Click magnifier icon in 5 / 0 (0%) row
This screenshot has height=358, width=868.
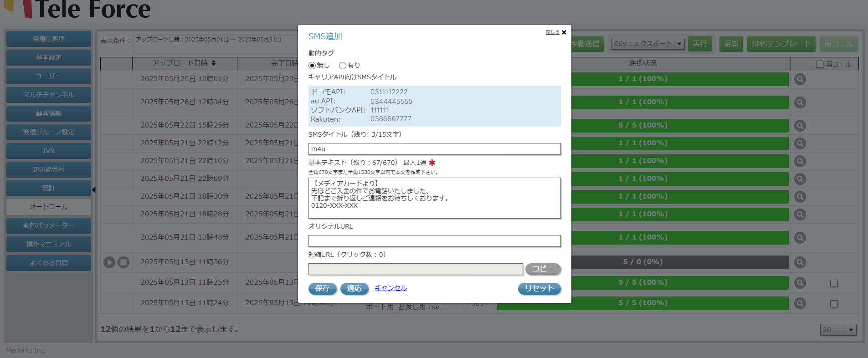800,262
